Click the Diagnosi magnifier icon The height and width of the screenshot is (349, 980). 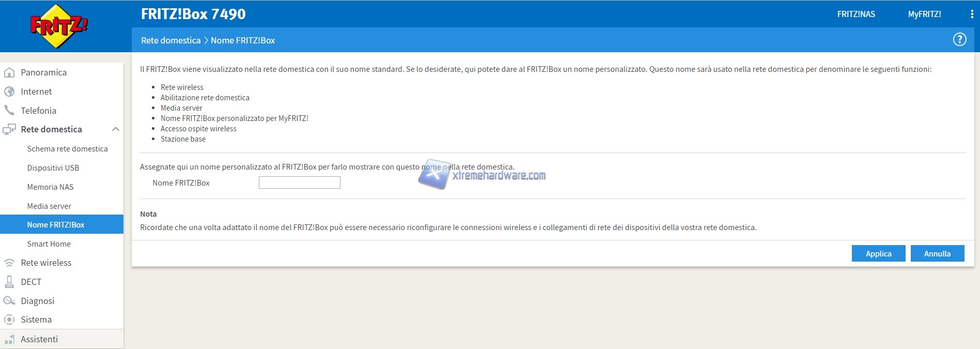9,301
